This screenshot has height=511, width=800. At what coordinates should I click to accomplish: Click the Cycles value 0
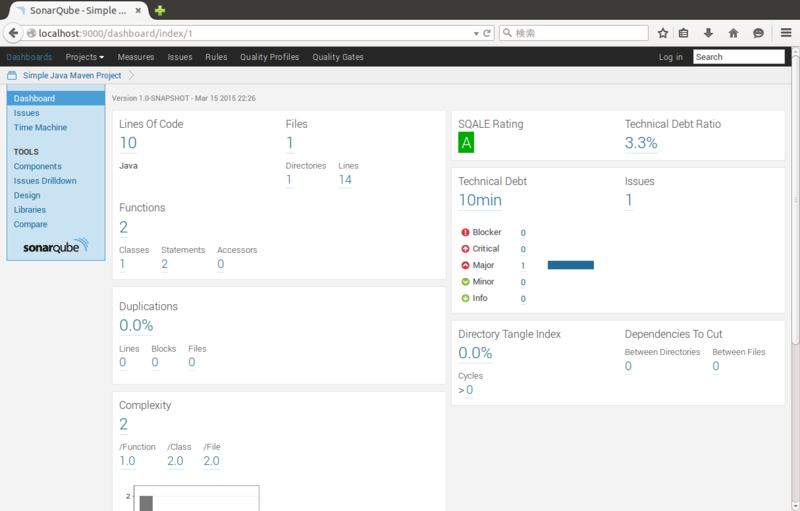point(469,390)
